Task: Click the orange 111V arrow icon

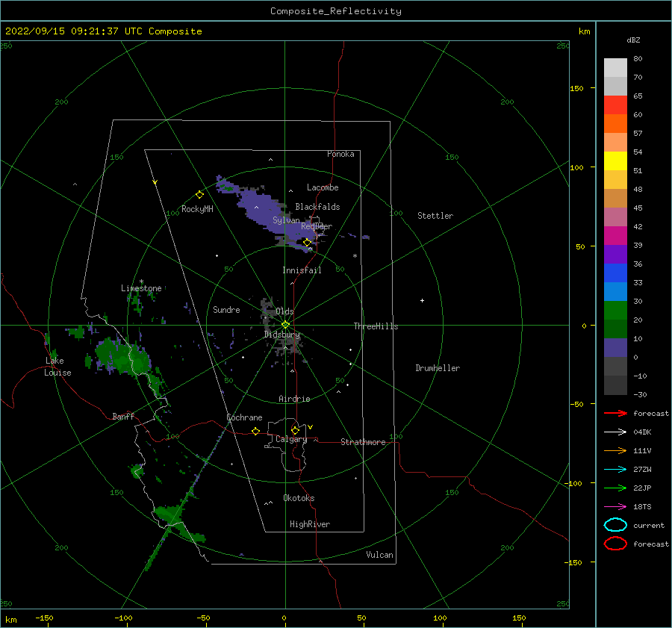Action: click(615, 450)
